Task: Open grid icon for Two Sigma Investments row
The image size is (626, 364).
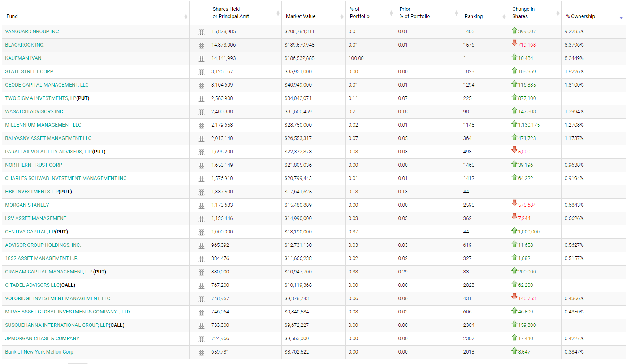Action: [202, 99]
